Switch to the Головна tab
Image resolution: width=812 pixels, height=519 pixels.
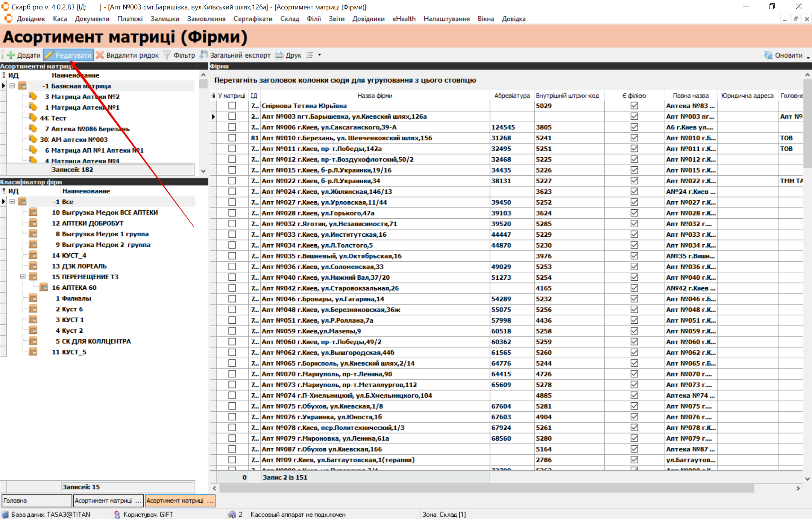click(36, 501)
